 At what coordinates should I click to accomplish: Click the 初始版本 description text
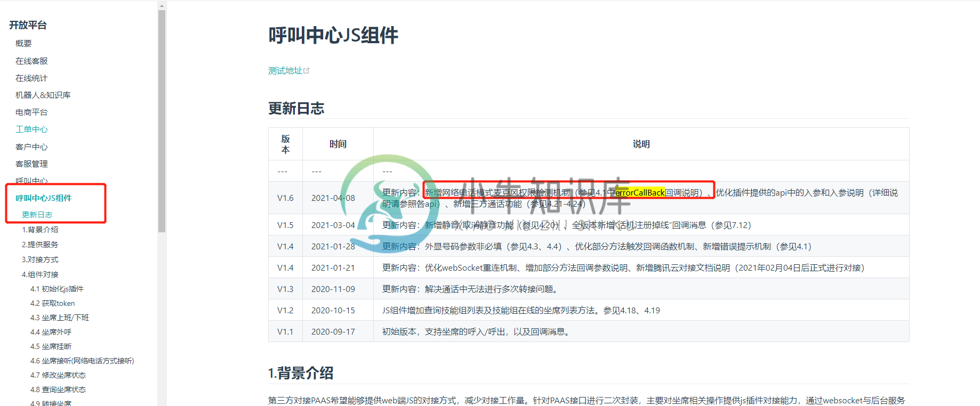(x=478, y=331)
